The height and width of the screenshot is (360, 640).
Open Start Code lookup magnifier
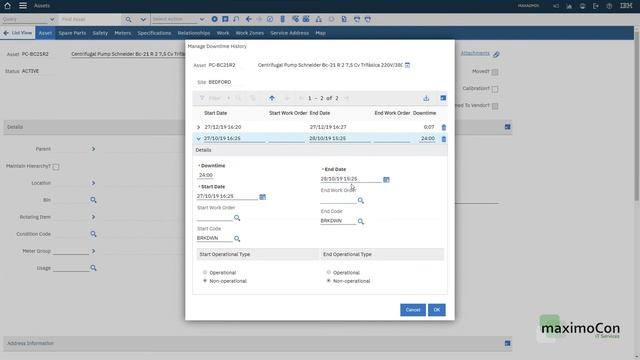pyautogui.click(x=237, y=239)
